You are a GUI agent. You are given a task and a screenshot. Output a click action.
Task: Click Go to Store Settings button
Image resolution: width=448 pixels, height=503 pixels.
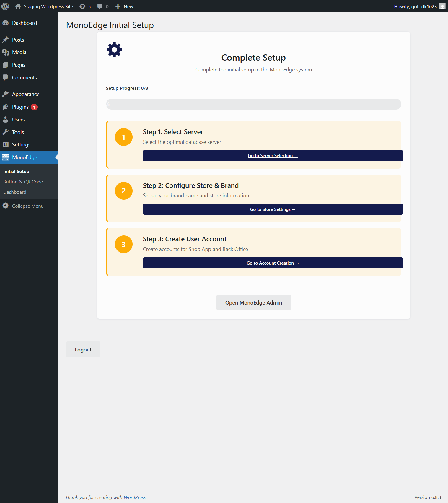pos(273,209)
